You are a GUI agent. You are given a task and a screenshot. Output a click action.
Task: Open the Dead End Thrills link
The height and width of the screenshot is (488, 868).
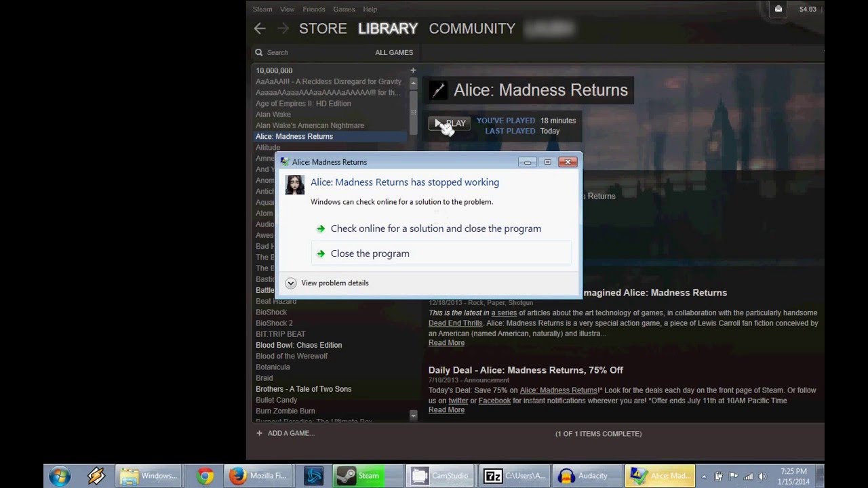455,323
